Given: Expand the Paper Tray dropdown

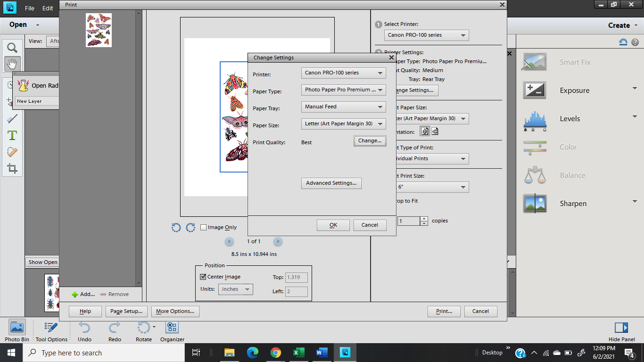Looking at the screenshot, I should click(343, 107).
